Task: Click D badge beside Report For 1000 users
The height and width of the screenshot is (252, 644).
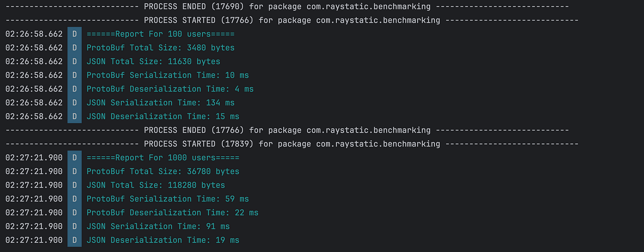Action: pyautogui.click(x=75, y=158)
